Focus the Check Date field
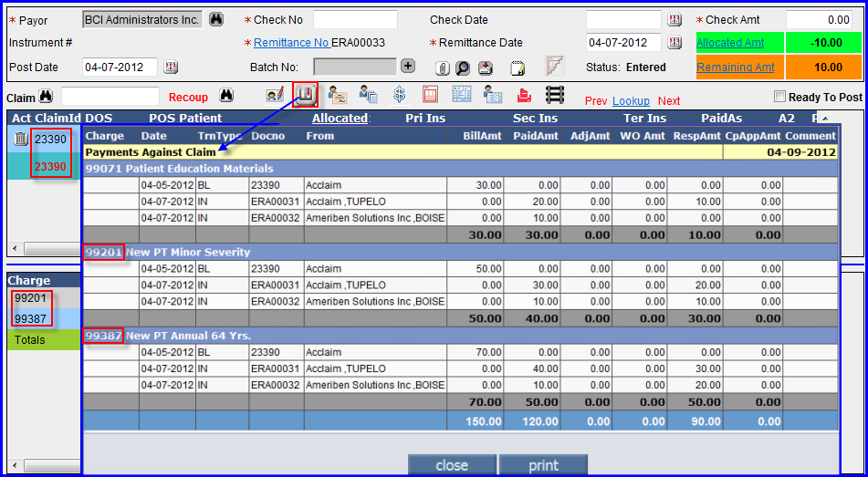Screen dimensions: 868x477 [x=624, y=19]
